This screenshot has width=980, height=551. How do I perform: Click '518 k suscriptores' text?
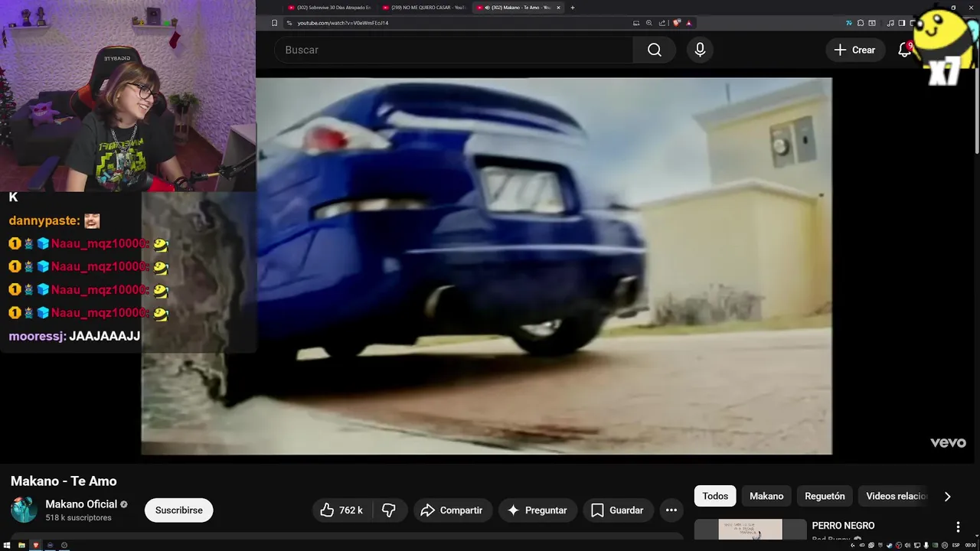click(x=78, y=518)
